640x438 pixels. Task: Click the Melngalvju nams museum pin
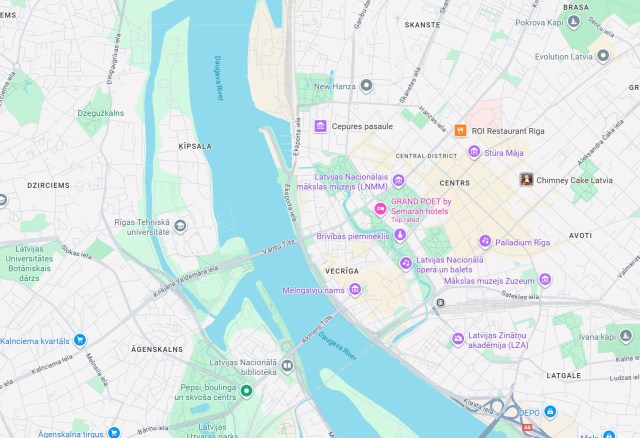pyautogui.click(x=355, y=289)
